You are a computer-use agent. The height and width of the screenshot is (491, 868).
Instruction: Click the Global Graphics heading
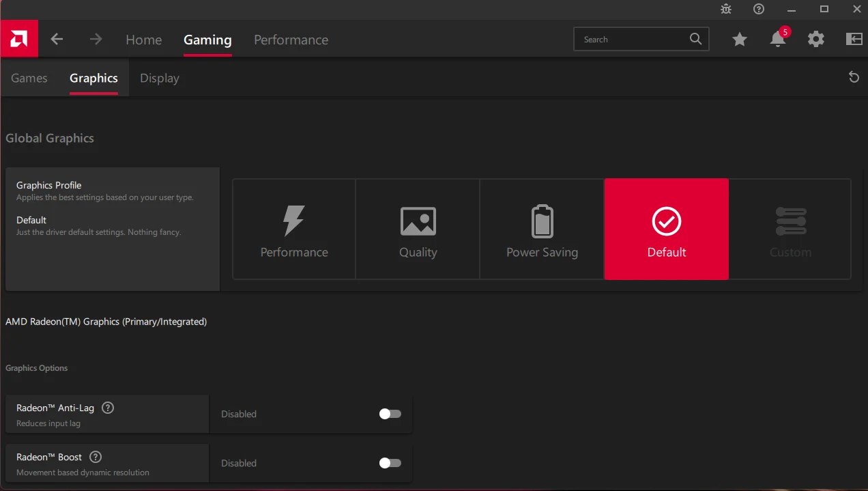[x=50, y=138]
